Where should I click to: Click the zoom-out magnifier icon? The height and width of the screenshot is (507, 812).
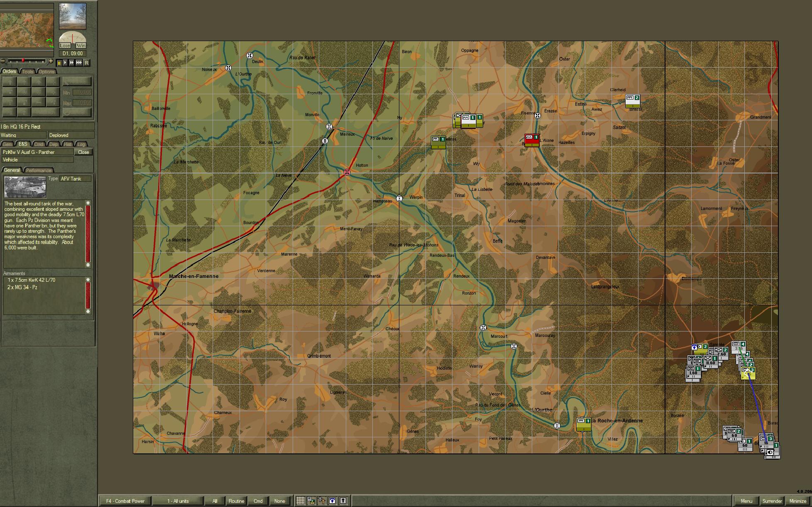pyautogui.click(x=3, y=61)
